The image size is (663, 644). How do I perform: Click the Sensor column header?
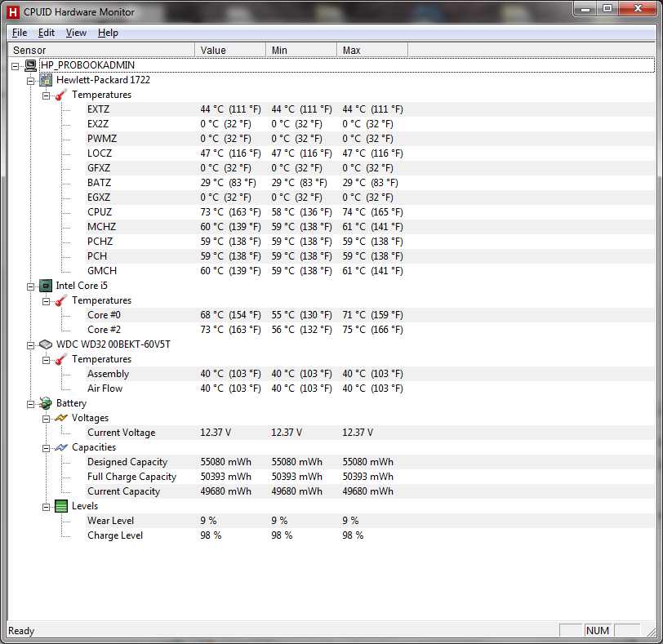point(101,50)
